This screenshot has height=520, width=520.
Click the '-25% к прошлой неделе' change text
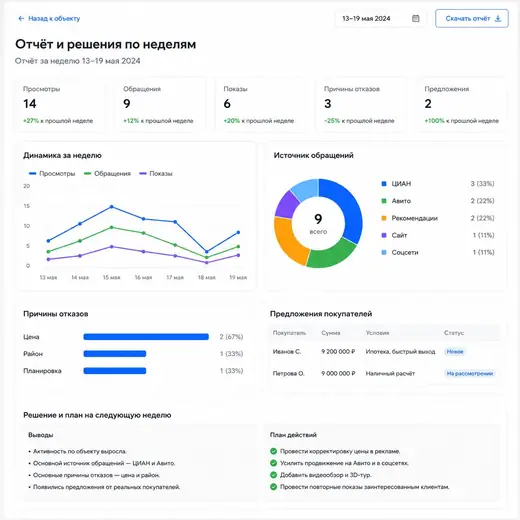click(359, 121)
